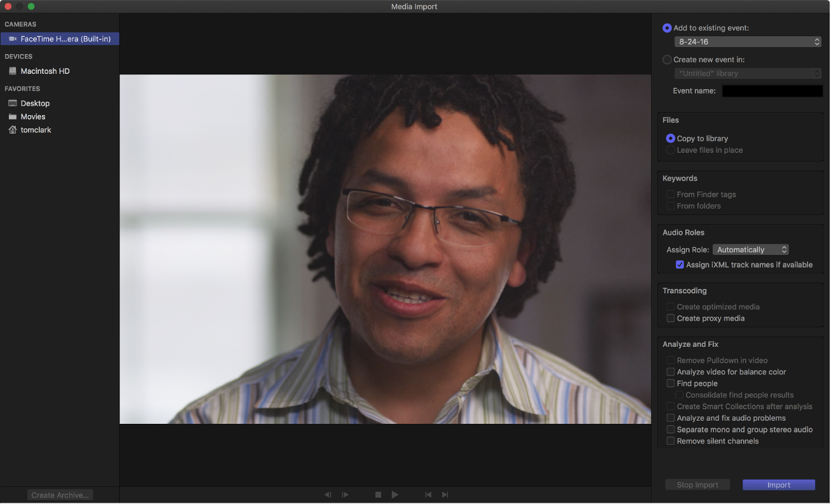Open the 8-24-16 event dropdown

click(748, 41)
